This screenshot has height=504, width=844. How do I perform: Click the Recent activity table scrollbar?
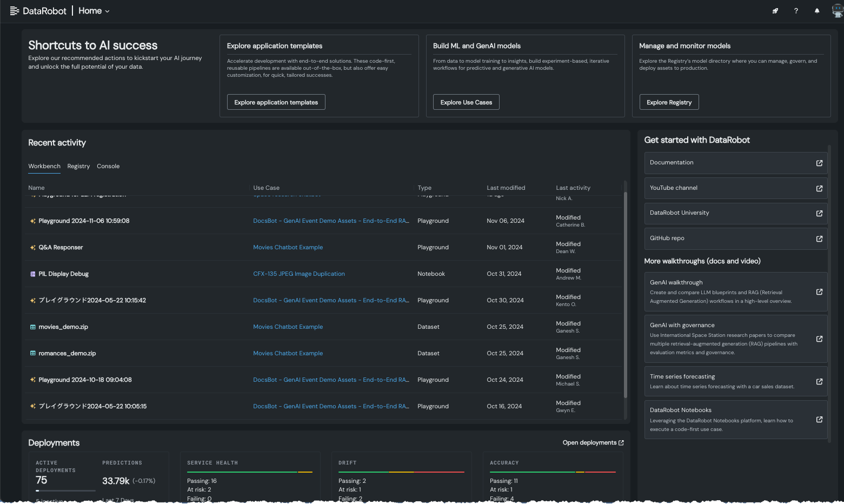[626, 295]
